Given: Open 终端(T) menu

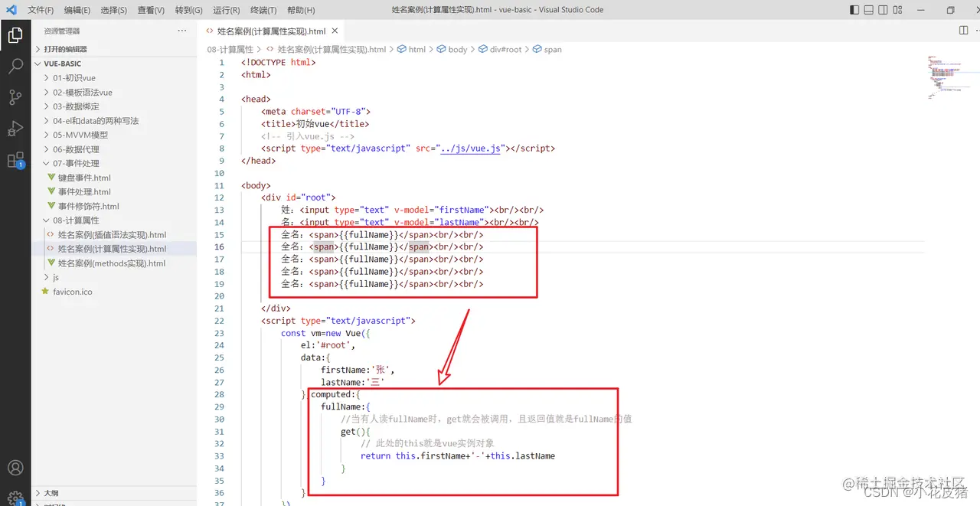Looking at the screenshot, I should pyautogui.click(x=263, y=10).
